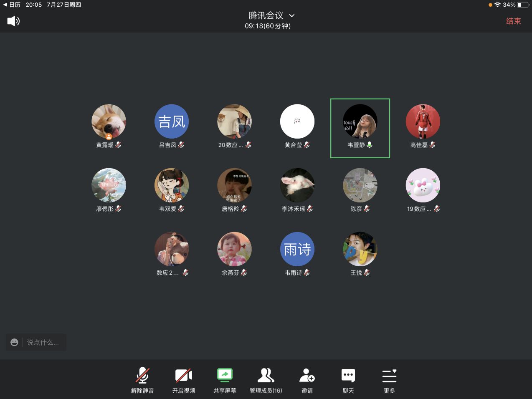This screenshot has height=399, width=532.
Task: Select 韦萱静 speaking participant tile
Action: click(360, 128)
